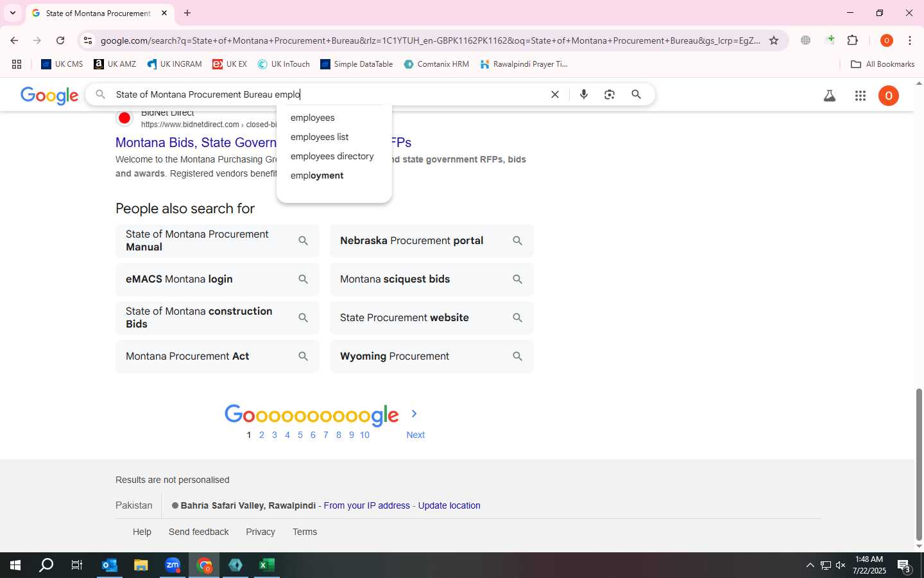Close the State of Montana Procurement tab
Screen dimensions: 924x578
(164, 13)
